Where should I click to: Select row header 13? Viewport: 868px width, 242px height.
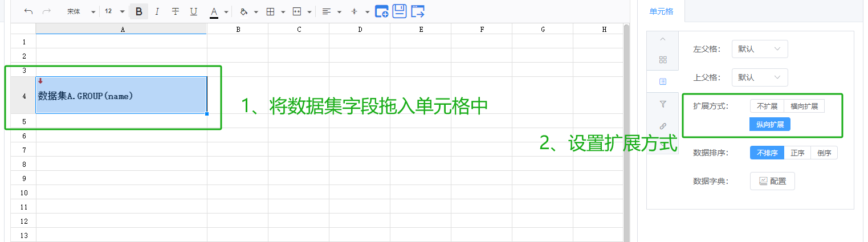click(23, 235)
